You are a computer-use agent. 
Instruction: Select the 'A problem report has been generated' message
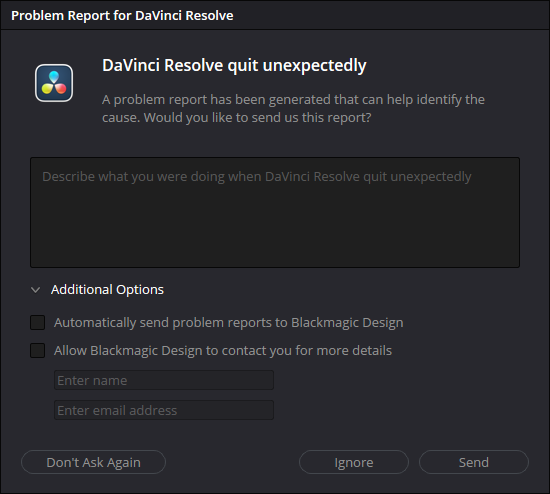[293, 108]
